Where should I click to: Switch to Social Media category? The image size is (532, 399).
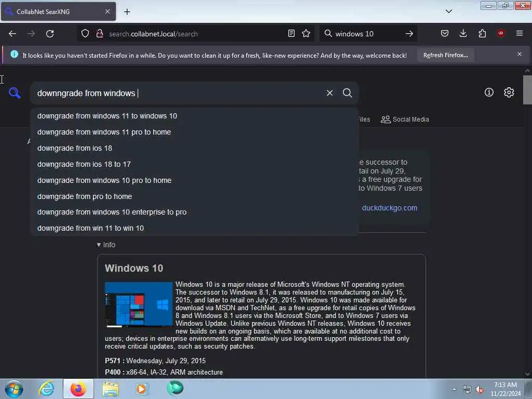pyautogui.click(x=405, y=119)
